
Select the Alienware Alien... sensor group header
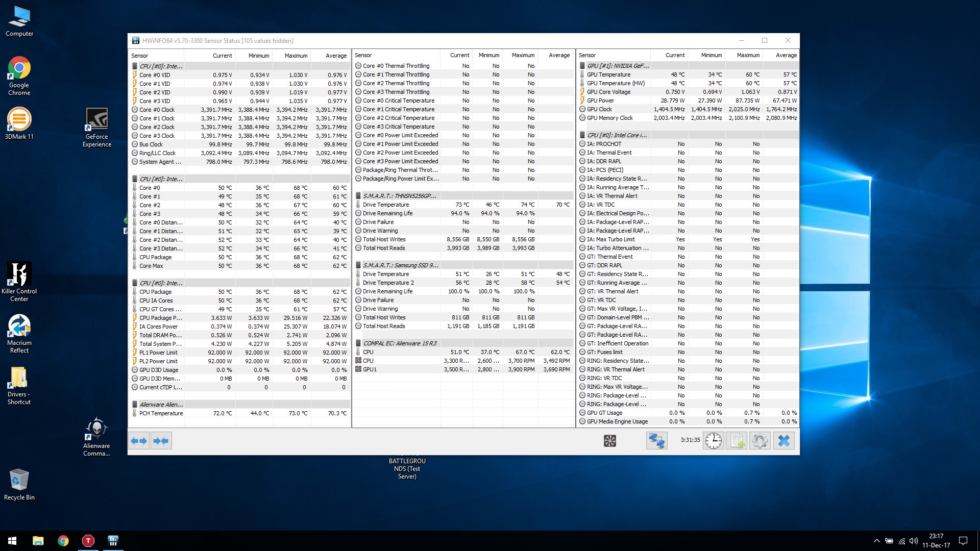(240, 405)
